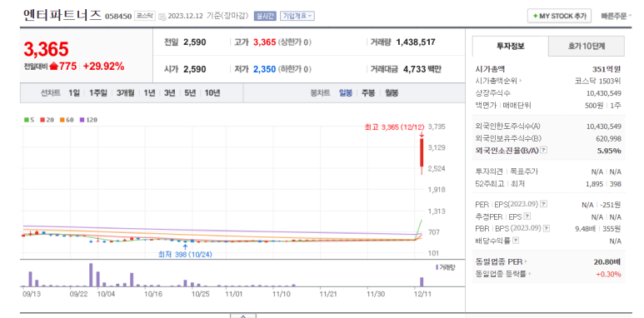Click the help icon next to 추정PER | EPS
This screenshot has height=318, width=644.
tap(527, 216)
